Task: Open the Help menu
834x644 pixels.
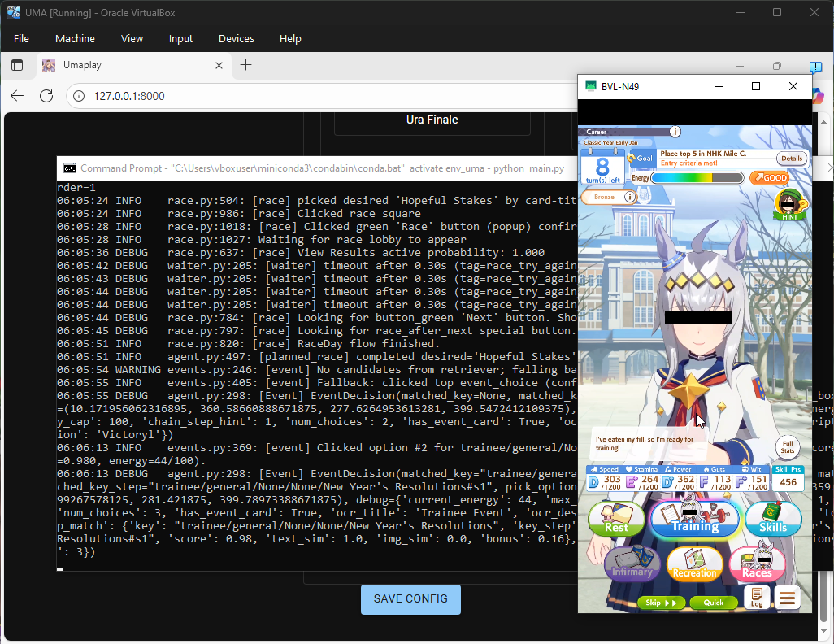Action: click(x=290, y=38)
